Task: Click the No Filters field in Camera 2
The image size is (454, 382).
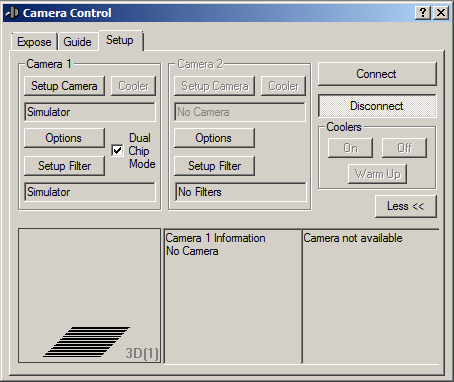Action: pos(240,192)
